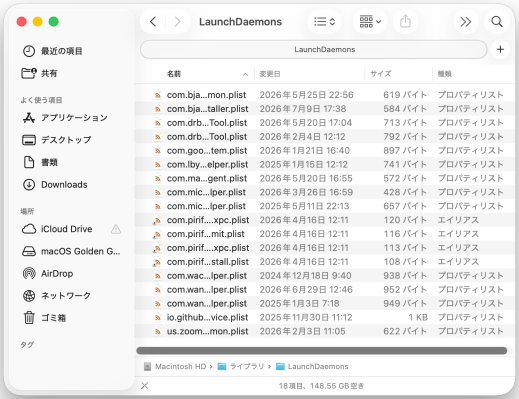Click 2024年12月18日 9:40 date cell
Image resolution: width=519 pixels, height=399 pixels.
point(305,276)
